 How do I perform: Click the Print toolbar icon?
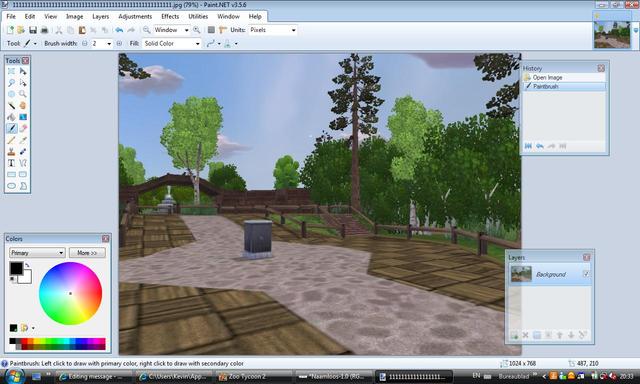click(44, 30)
